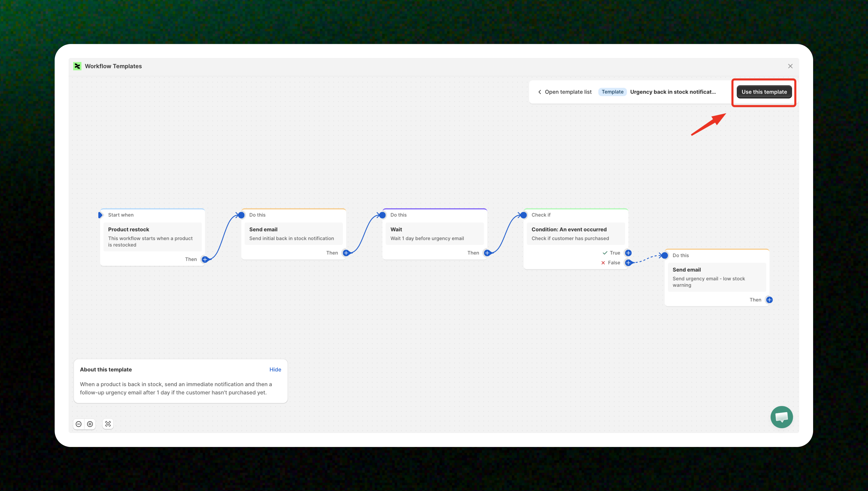The image size is (868, 491).
Task: Go back via Open template list
Action: click(565, 92)
